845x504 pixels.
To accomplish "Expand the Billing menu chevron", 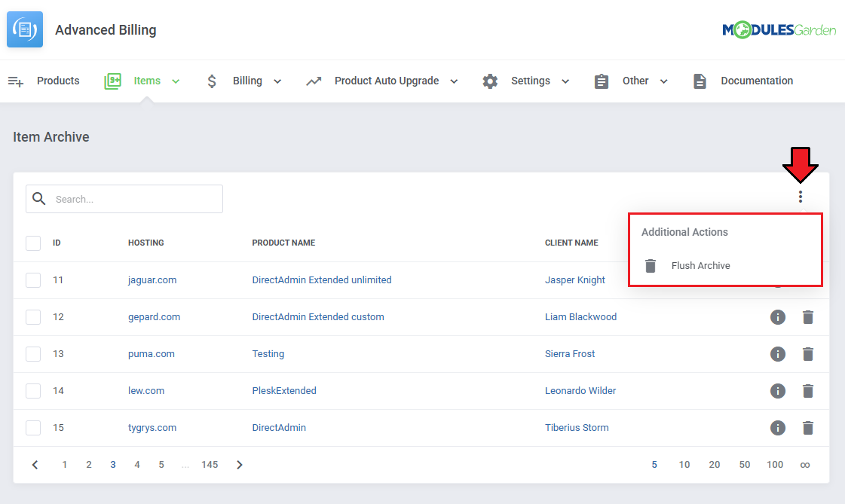I will [x=277, y=81].
